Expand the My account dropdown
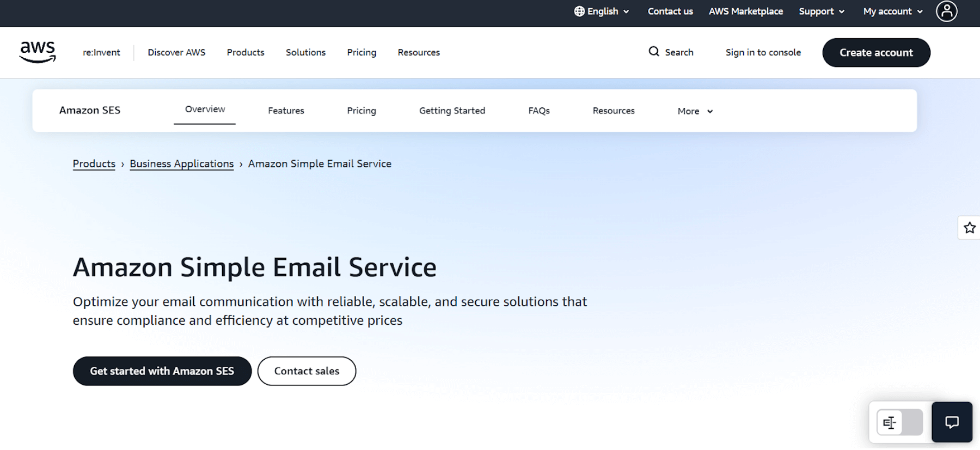This screenshot has width=980, height=450. (x=892, y=11)
